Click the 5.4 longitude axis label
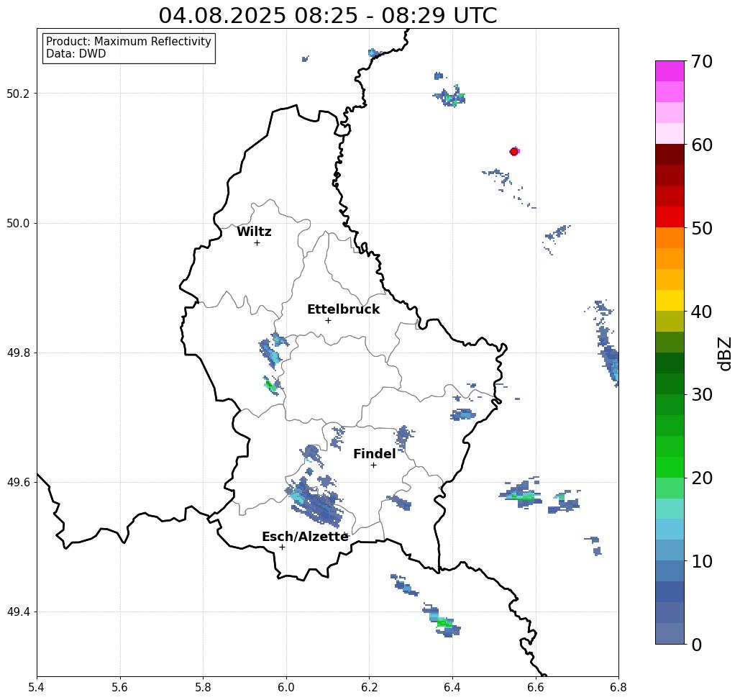Image resolution: width=740 pixels, height=700 pixels. point(37,687)
